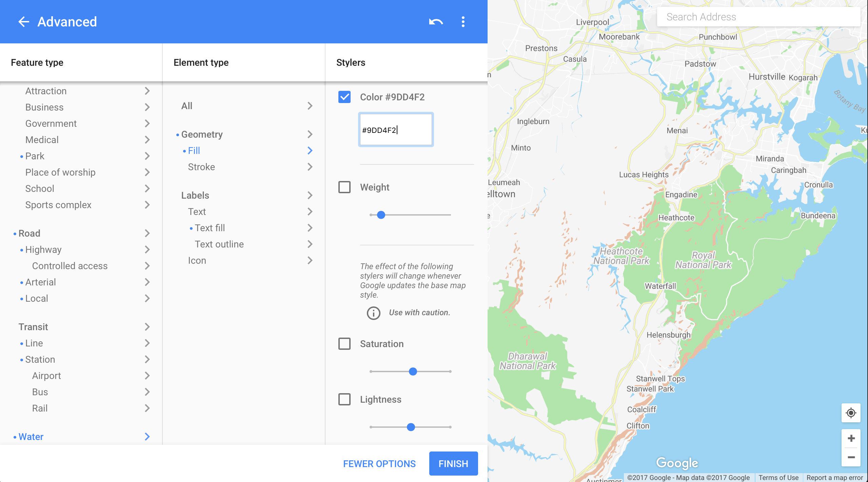Open the Terms of Use link

[778, 478]
